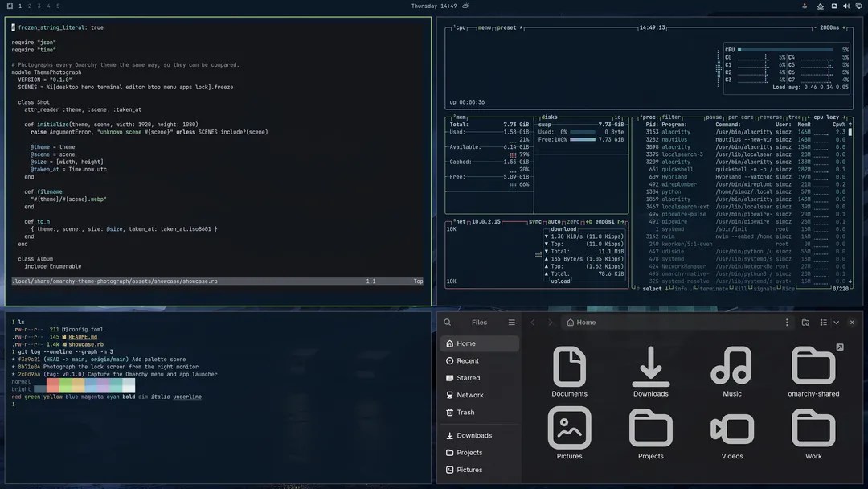
Task: Open the Documents folder icon
Action: tap(569, 367)
